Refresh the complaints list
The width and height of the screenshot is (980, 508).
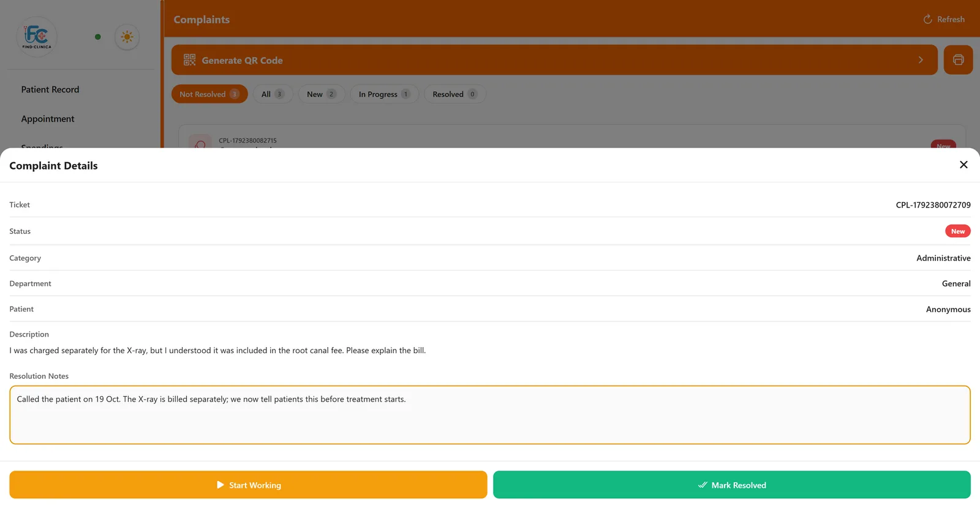pos(944,20)
